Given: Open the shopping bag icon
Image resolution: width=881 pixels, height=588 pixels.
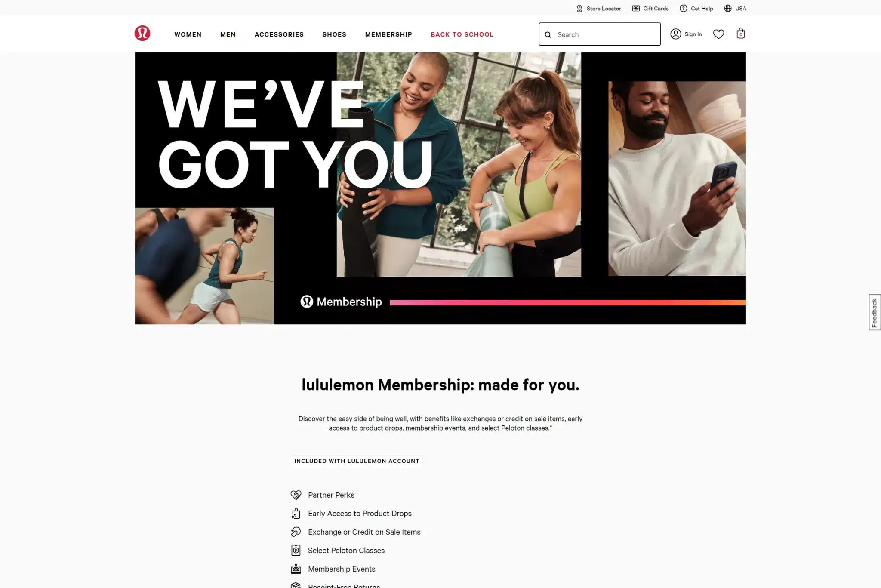Looking at the screenshot, I should tap(740, 33).
